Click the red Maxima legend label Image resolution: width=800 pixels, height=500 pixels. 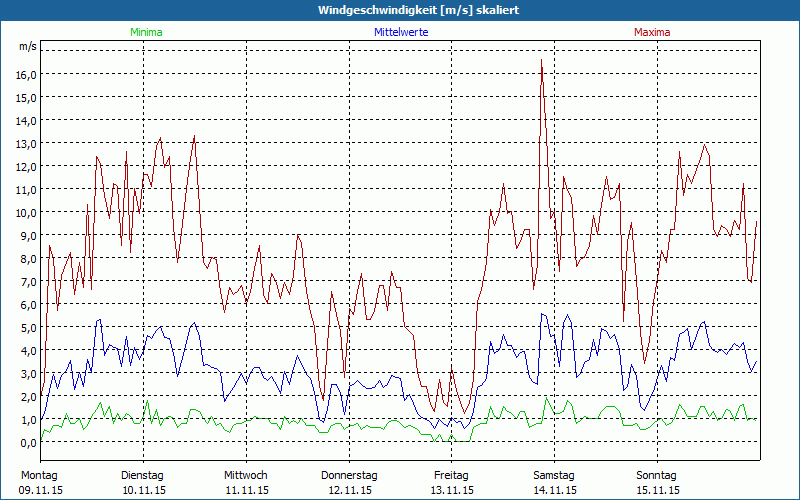tap(652, 32)
